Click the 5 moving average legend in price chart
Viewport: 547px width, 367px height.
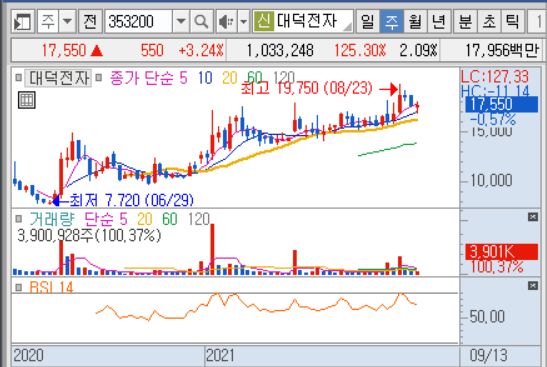[183, 78]
